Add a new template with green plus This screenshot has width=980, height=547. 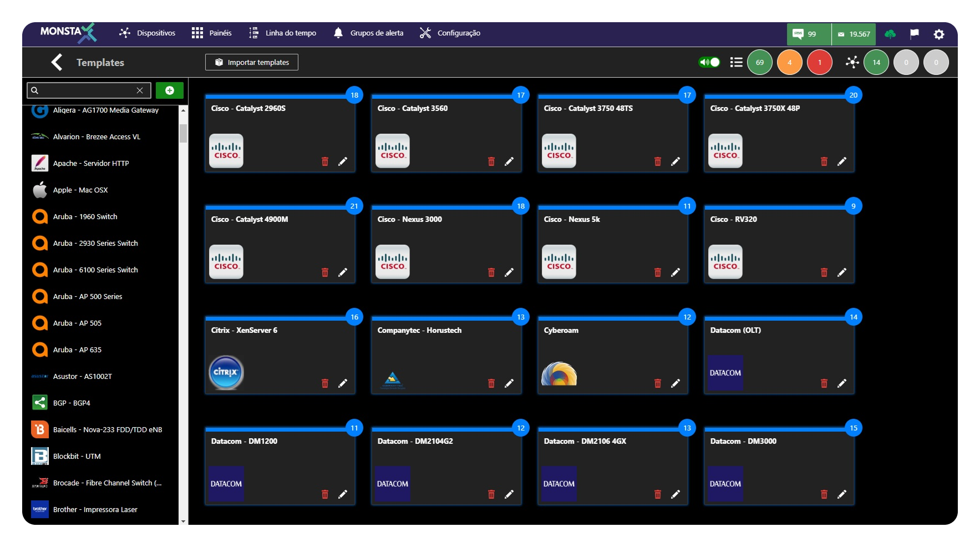[x=170, y=90]
